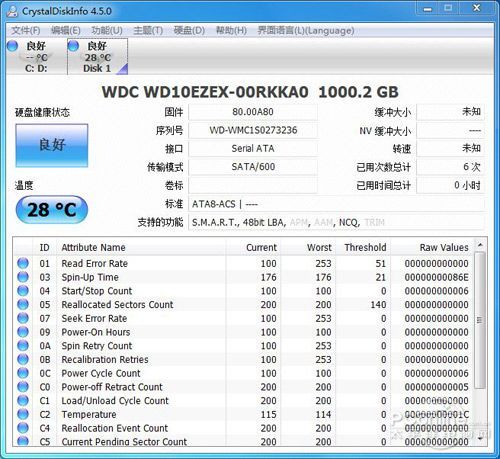Click status orb for Power-off Retract Count
This screenshot has width=500, height=459.
[23, 386]
